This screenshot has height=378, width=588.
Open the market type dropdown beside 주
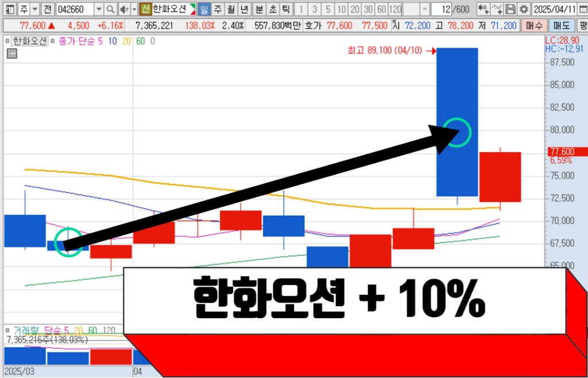[34, 9]
